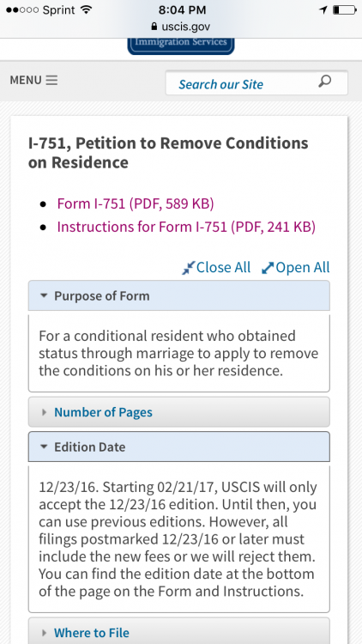Tap the search magnifier icon
The width and height of the screenshot is (362, 644).
[324, 82]
